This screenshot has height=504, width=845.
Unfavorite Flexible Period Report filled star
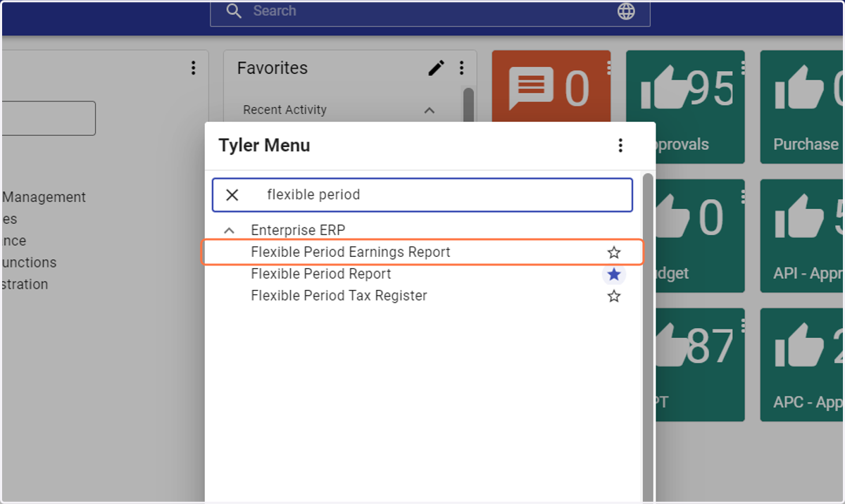click(x=614, y=275)
